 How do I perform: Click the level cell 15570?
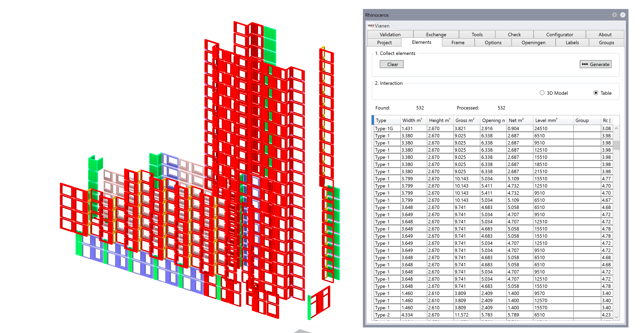coord(553,308)
